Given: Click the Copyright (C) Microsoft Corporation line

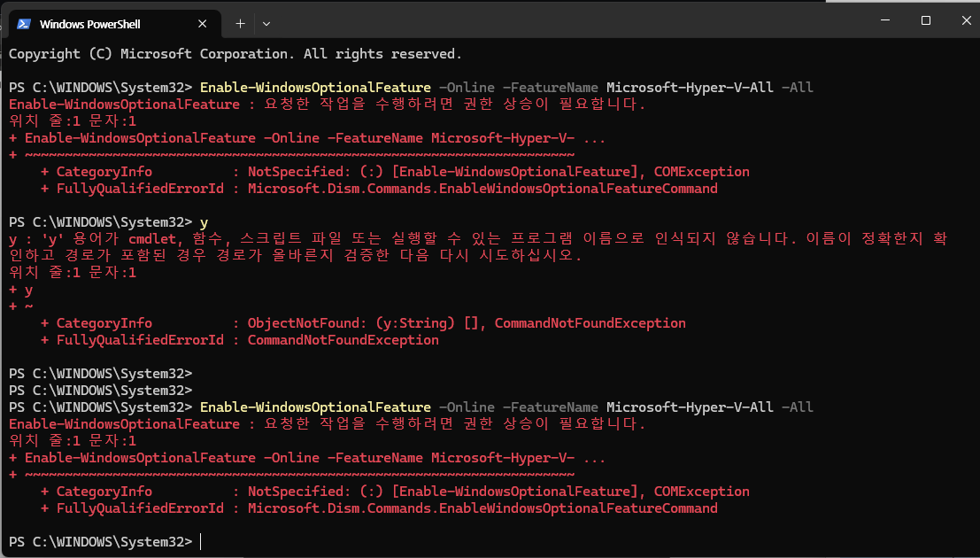Looking at the screenshot, I should point(235,54).
